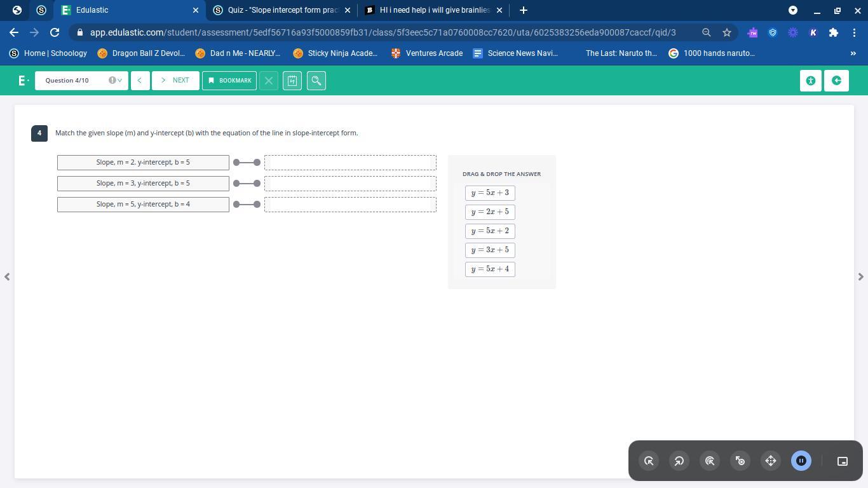868x488 pixels.
Task: Click the browser forward arrow
Action: (34, 32)
